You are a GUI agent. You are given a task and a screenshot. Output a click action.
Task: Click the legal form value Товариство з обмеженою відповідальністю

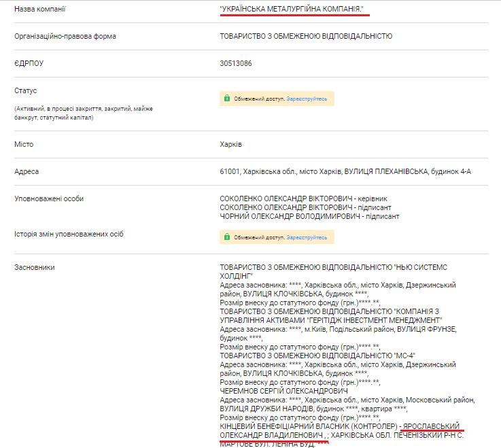306,37
